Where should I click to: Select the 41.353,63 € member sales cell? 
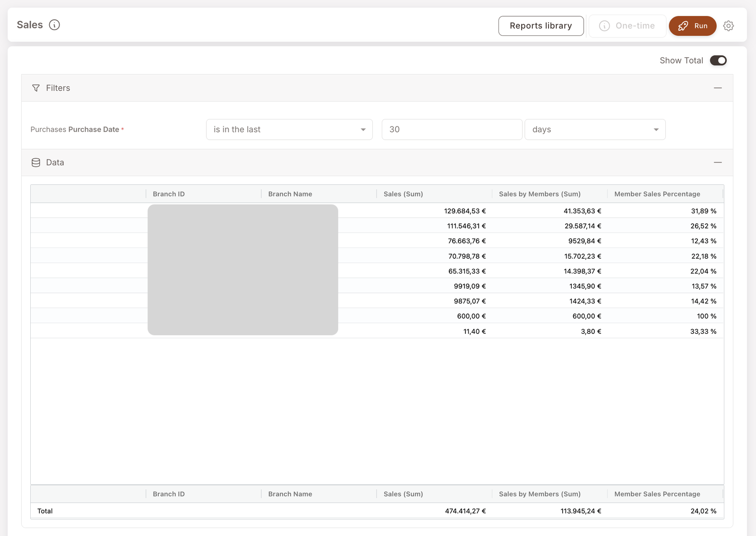tap(550, 211)
